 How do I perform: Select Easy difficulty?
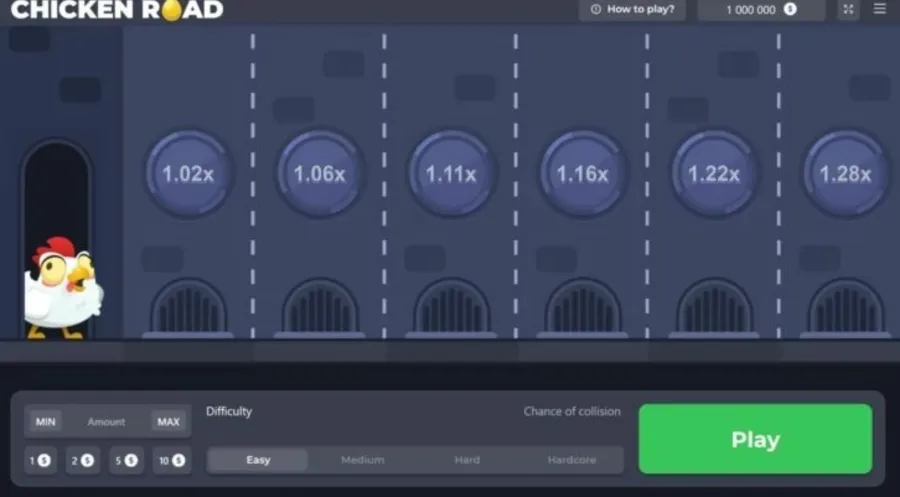pyautogui.click(x=258, y=460)
